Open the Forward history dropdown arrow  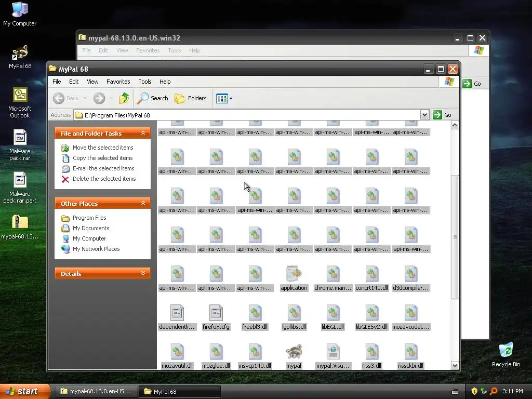111,98
